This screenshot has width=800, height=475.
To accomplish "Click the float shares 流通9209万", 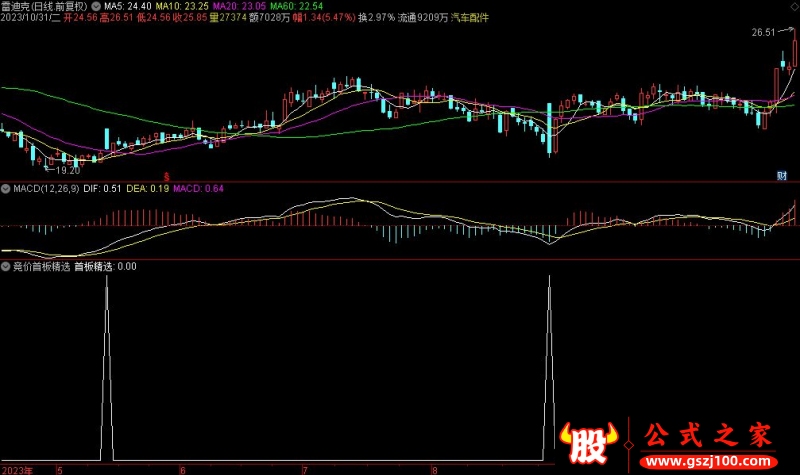I will [x=423, y=18].
